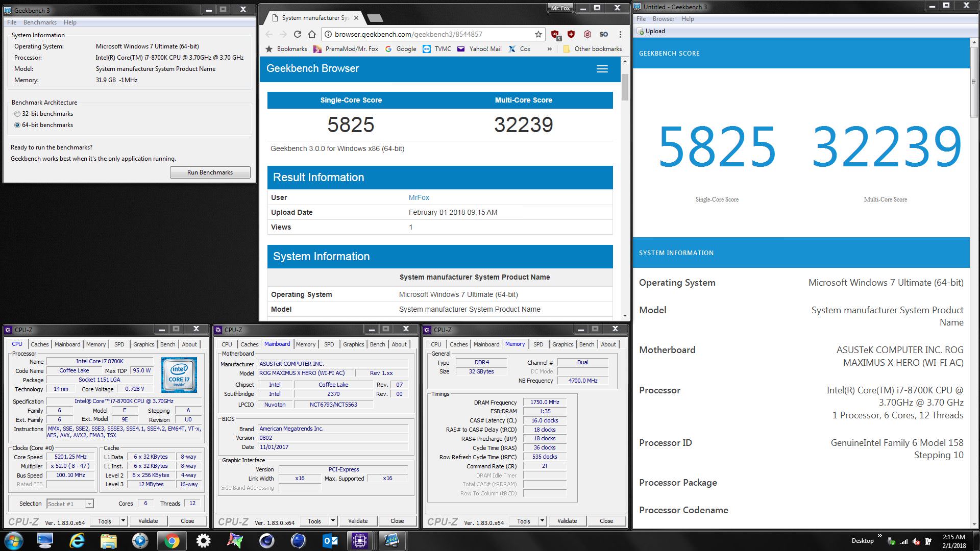Open Browser menu in Untitled Geekbench window
This screenshot has height=551, width=980.
pos(664,19)
